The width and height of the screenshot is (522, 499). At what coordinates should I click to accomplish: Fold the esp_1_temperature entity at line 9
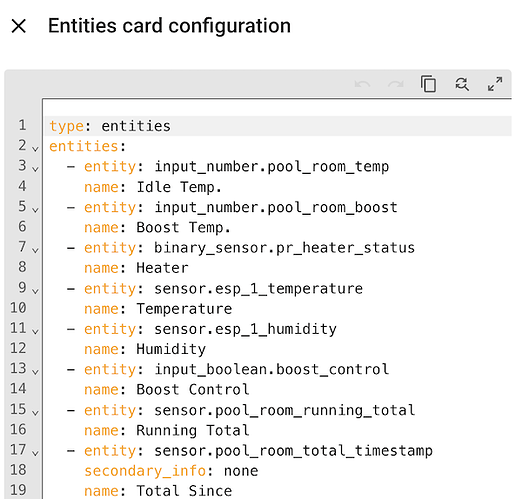coord(35,291)
